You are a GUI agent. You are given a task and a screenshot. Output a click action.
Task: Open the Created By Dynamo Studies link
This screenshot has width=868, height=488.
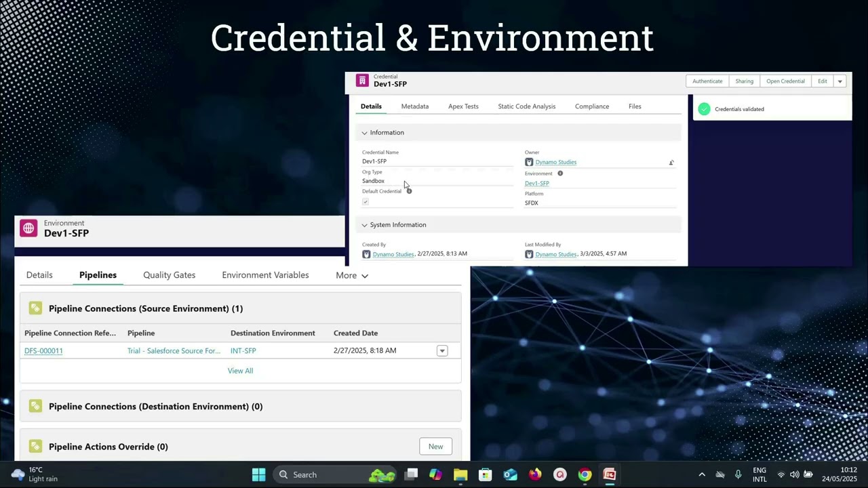click(393, 254)
